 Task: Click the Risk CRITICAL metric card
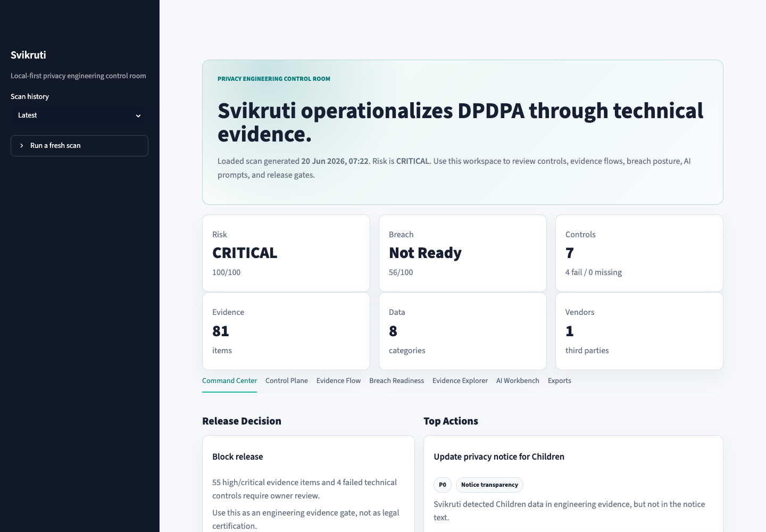(286, 253)
